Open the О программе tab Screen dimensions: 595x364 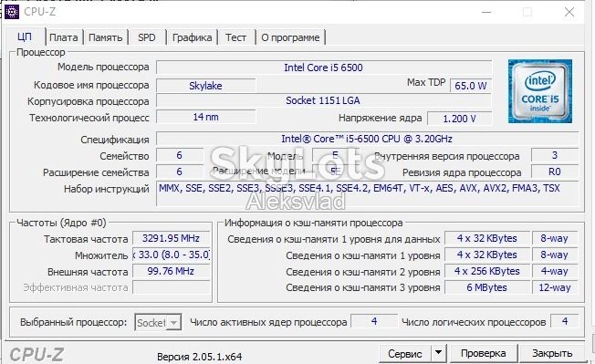coord(290,37)
